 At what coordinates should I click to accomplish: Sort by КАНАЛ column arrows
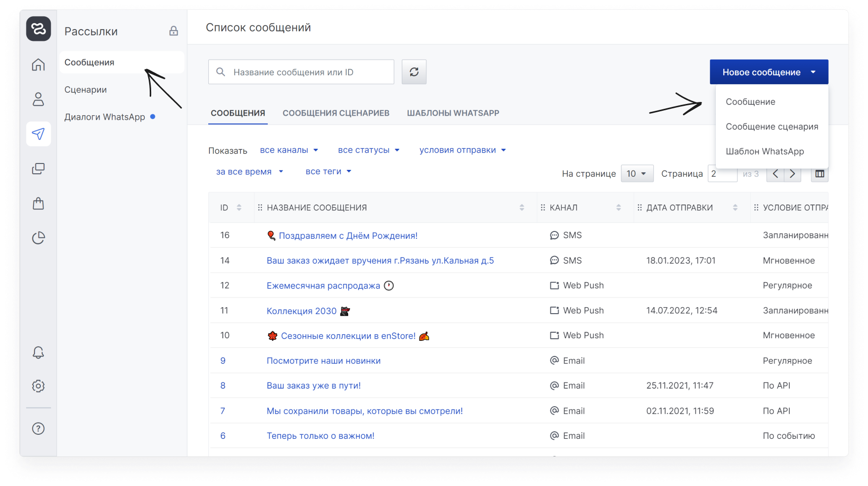619,208
